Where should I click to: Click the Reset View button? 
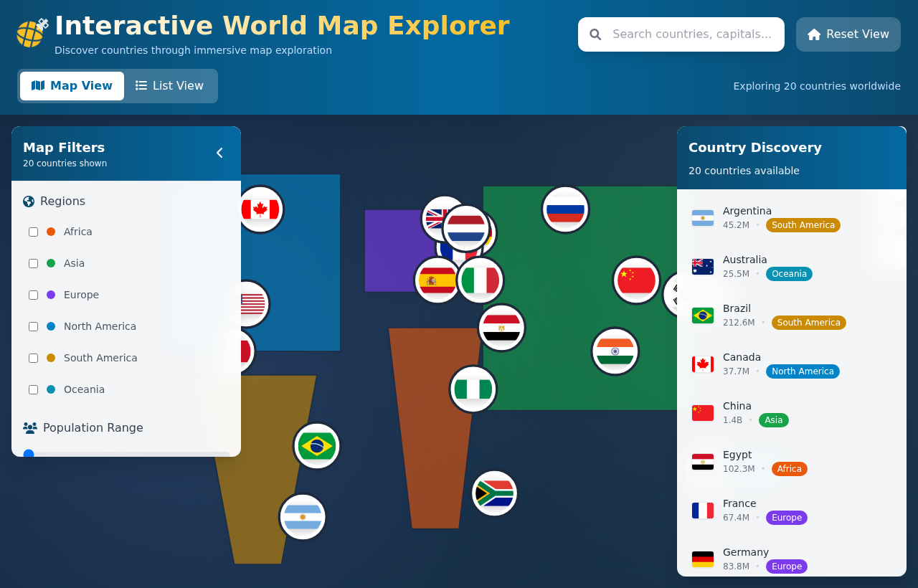pyautogui.click(x=848, y=34)
